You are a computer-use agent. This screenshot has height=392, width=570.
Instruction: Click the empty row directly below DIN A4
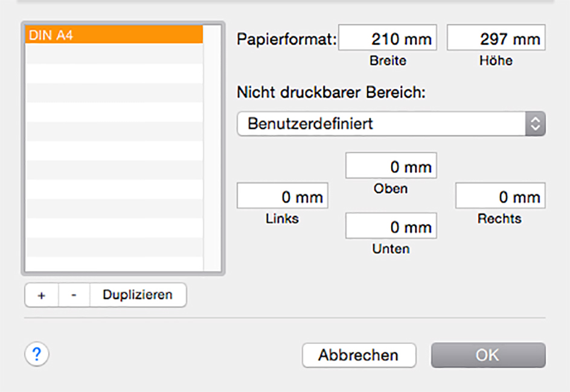[x=114, y=54]
